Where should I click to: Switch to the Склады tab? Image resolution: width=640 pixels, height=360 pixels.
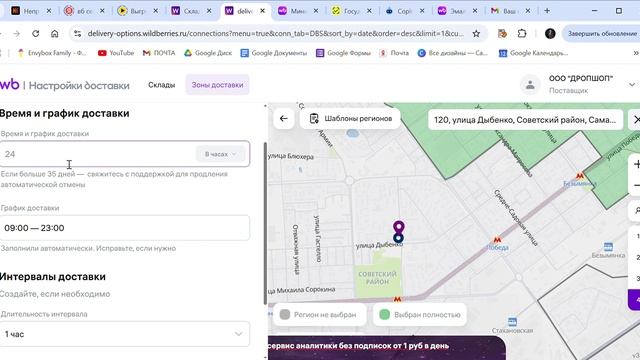(162, 85)
